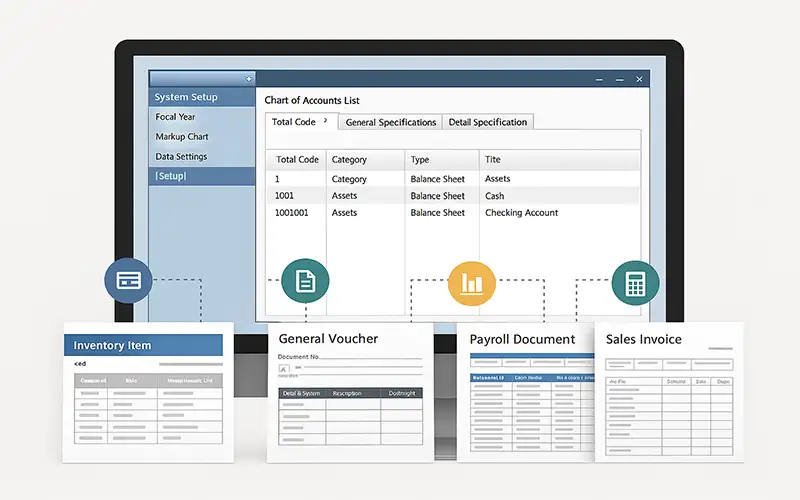Screen dimensions: 800x500
Task: Open the General Specifications tab
Action: tap(390, 122)
